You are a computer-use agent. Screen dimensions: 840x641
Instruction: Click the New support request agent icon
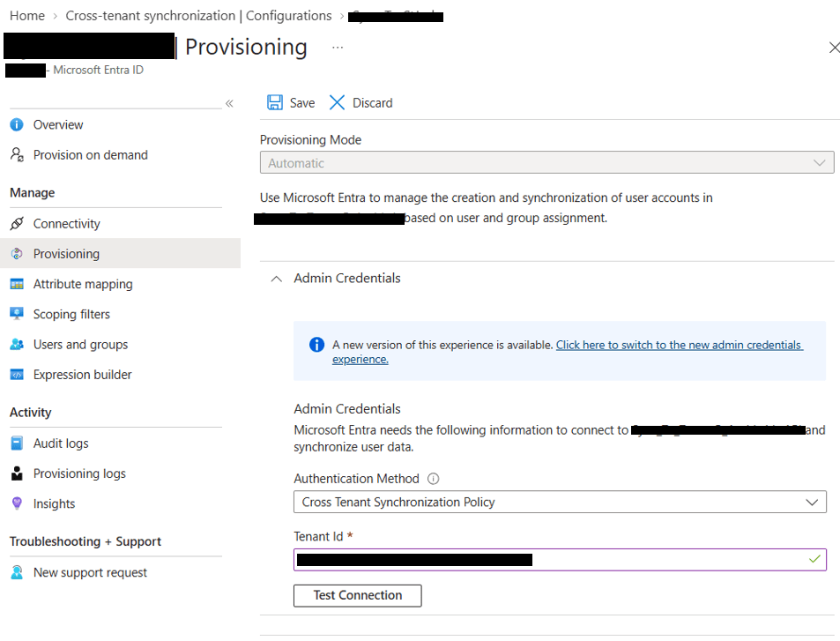point(17,572)
